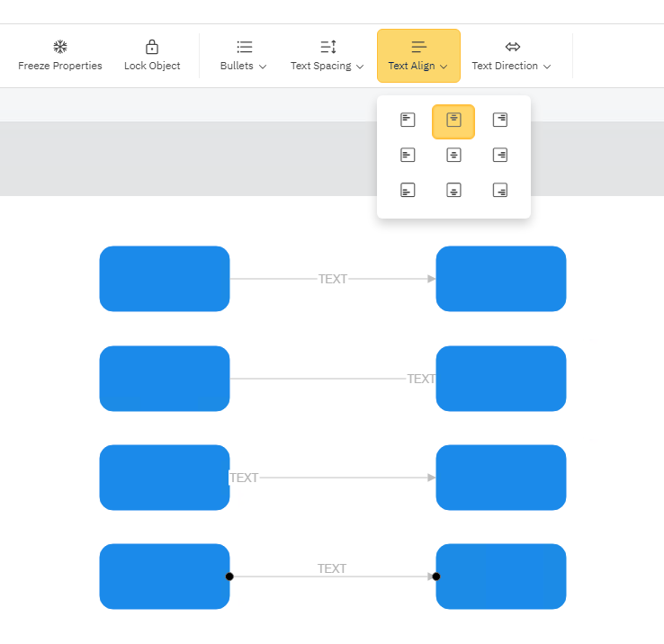Screen dimensions: 664x644
Task: Set text alignment to middle-left
Action: click(x=408, y=155)
